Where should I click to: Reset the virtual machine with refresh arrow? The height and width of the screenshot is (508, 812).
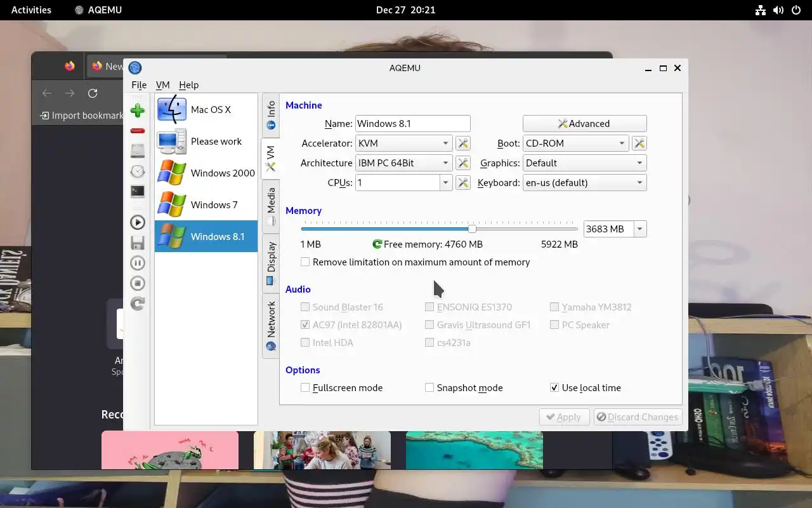[138, 304]
